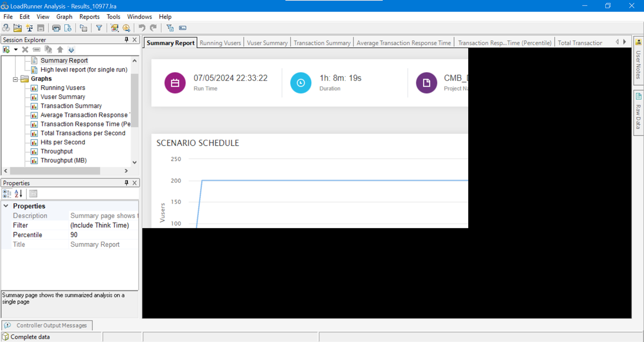Switch to the Average Transaction Response Time tab
This screenshot has width=644, height=342.
404,43
